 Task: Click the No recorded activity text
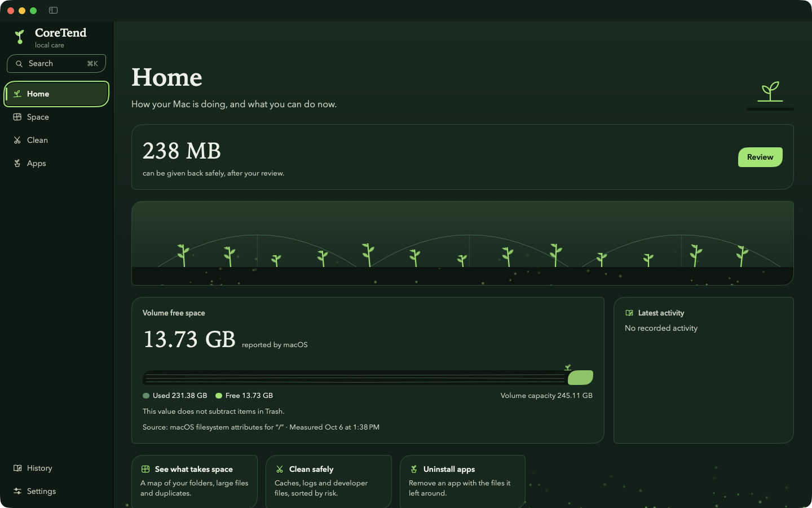(661, 328)
